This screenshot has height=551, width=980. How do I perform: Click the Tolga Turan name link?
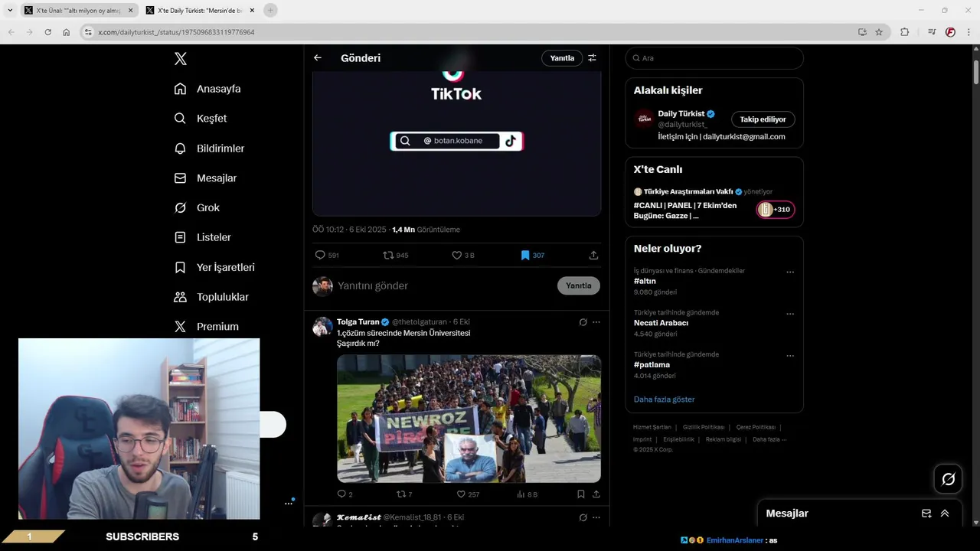(358, 322)
